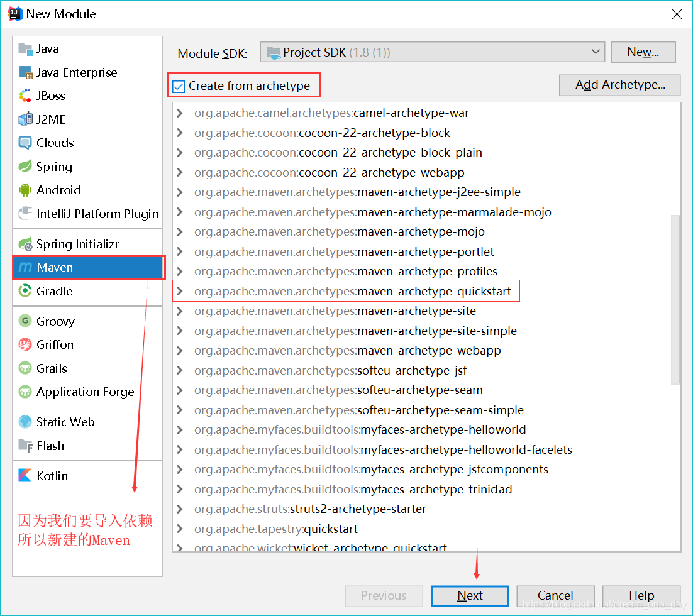Expand the cocoon-22-archetype-webapp node
The width and height of the screenshot is (693, 616).
click(179, 172)
